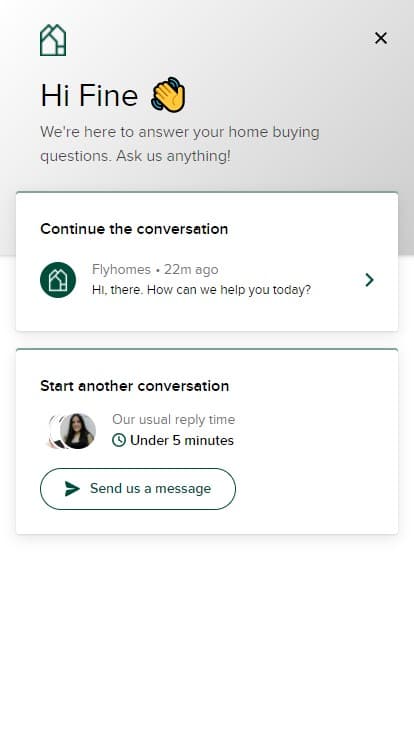
Task: Select the "Continue the conversation" heading
Action: tap(134, 229)
